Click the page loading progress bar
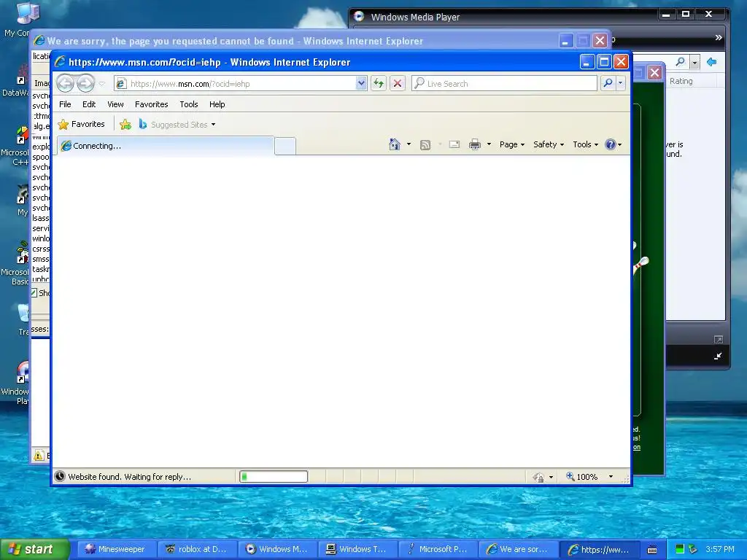 click(274, 476)
